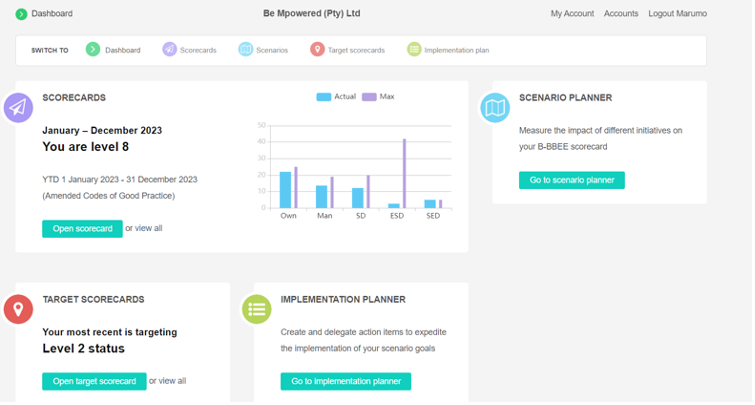
Task: Go to Accounts in top navigation
Action: tap(621, 13)
